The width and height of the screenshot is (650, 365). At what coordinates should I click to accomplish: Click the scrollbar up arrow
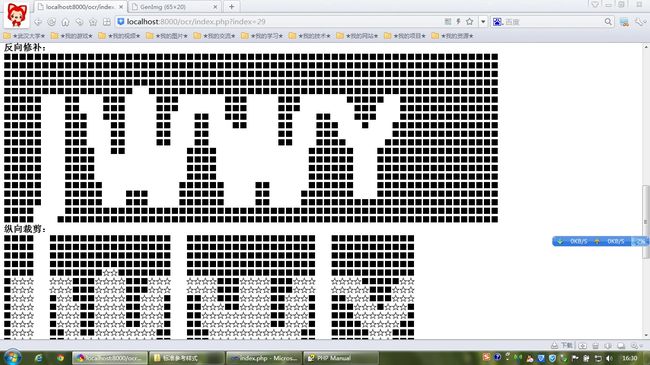point(646,46)
